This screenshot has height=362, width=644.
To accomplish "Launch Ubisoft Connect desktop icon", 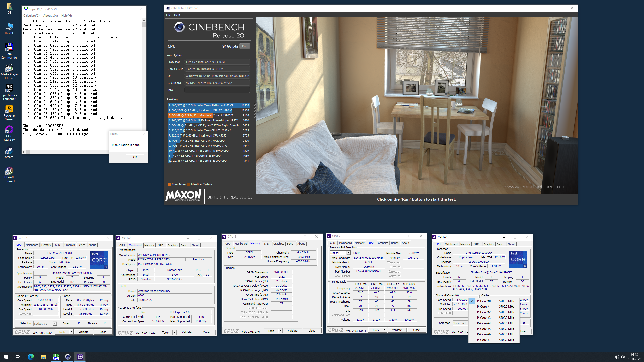I will [9, 175].
